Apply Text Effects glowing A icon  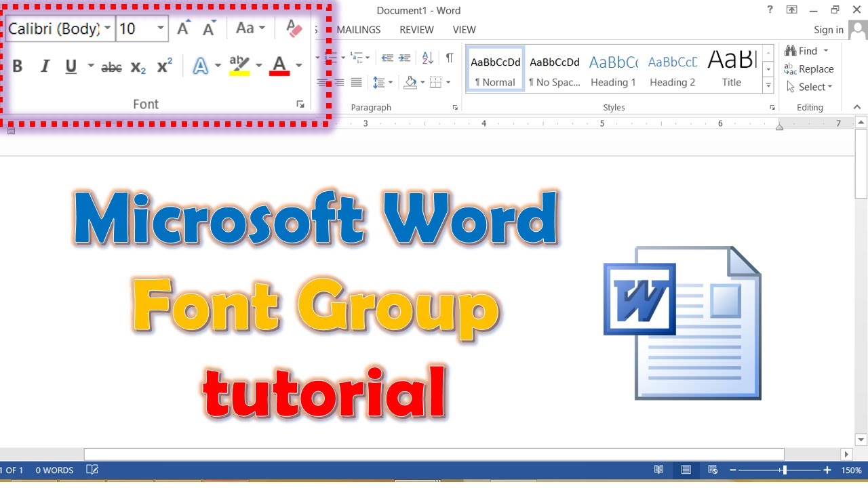[201, 66]
